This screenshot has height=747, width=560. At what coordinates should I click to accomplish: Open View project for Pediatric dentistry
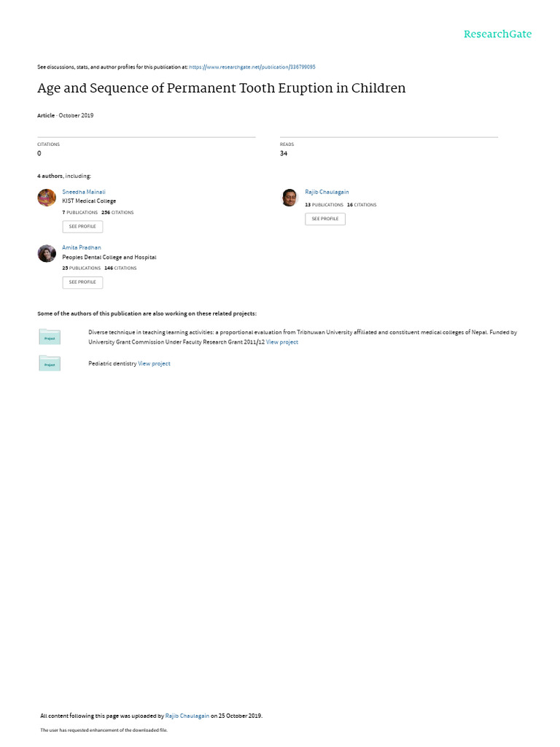(x=154, y=363)
